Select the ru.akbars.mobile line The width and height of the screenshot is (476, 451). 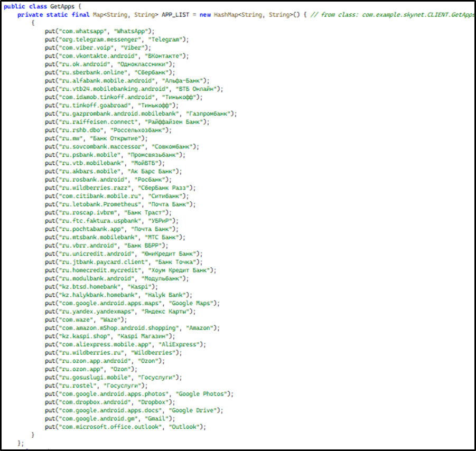(x=113, y=171)
